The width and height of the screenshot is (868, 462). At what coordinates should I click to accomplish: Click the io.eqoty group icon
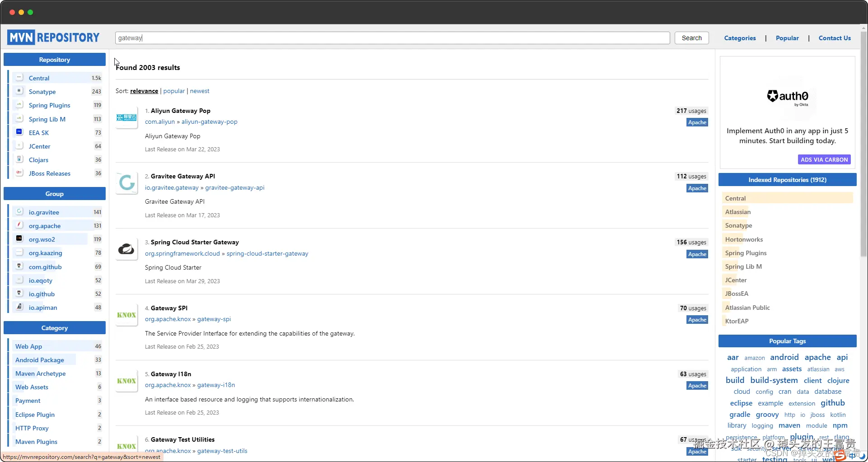(x=19, y=280)
